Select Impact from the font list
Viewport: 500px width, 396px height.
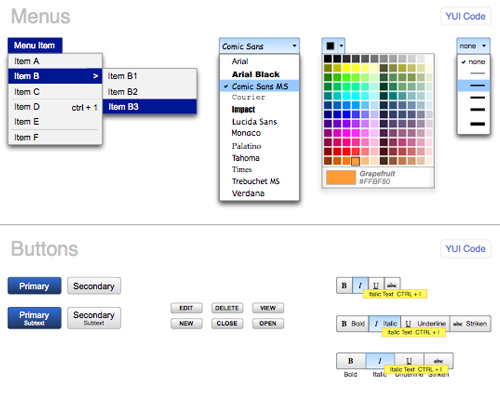click(x=259, y=109)
